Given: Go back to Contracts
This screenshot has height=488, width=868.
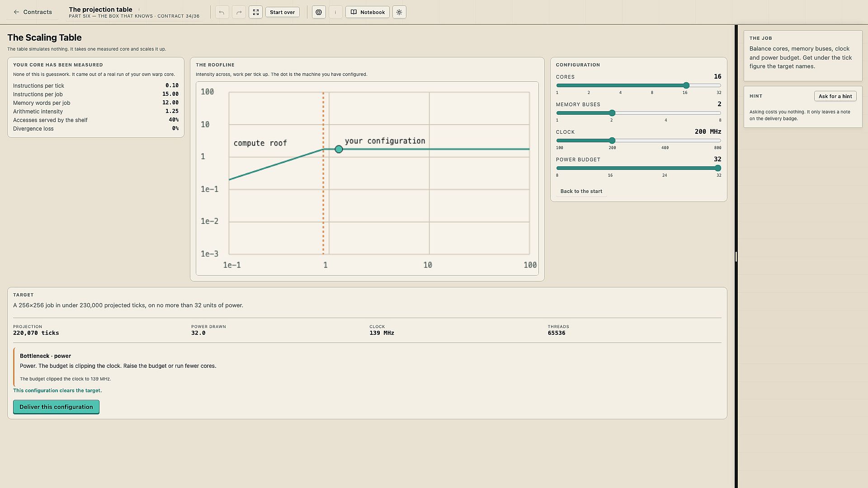Looking at the screenshot, I should pyautogui.click(x=33, y=12).
